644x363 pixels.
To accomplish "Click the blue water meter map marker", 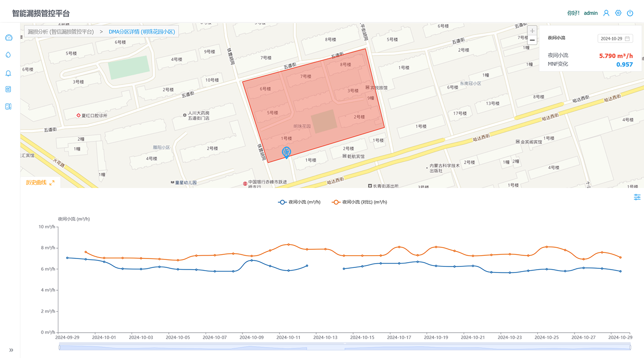I will (x=286, y=152).
